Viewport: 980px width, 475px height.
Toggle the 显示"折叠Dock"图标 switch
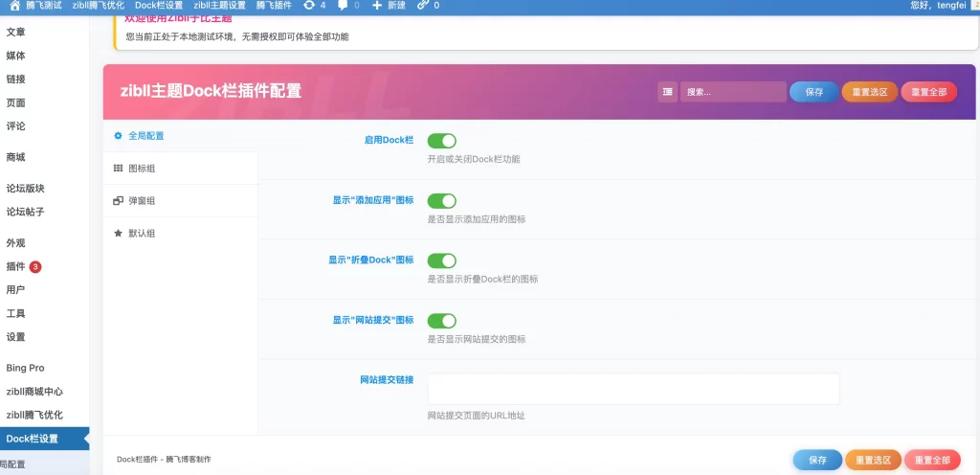[x=442, y=260]
